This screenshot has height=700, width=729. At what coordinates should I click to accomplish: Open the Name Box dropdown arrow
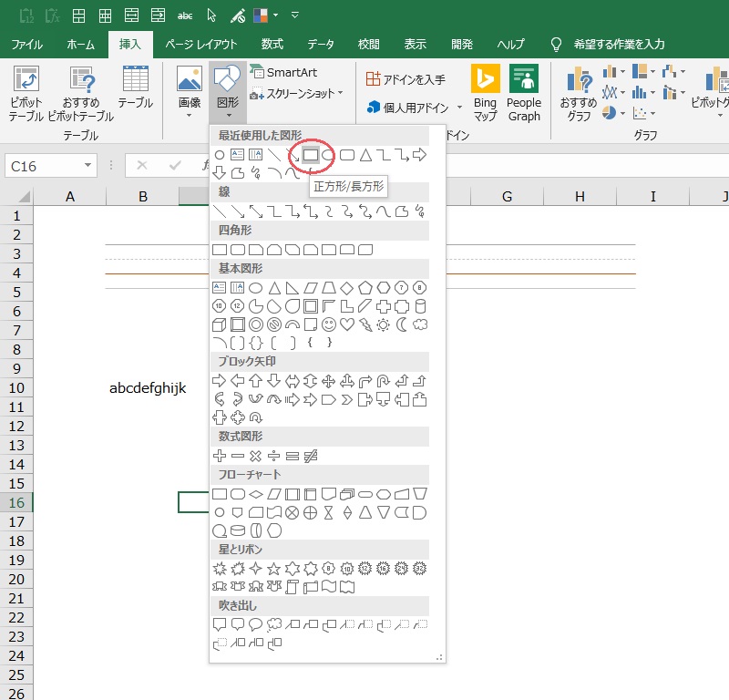(x=87, y=166)
